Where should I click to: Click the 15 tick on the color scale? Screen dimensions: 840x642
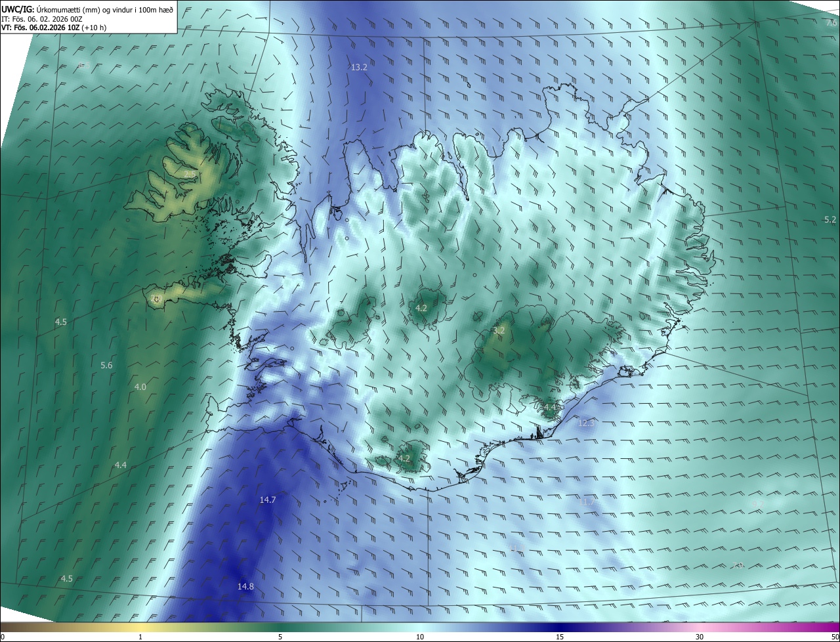pos(560,637)
